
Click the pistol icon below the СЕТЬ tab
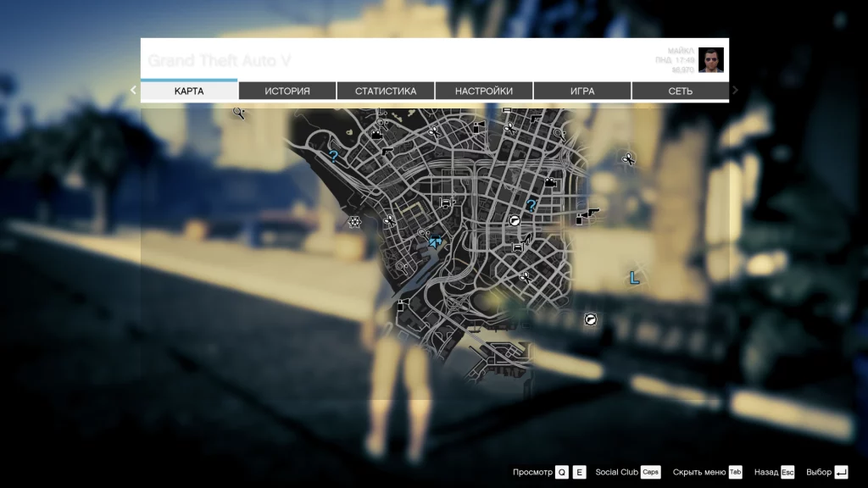click(536, 117)
